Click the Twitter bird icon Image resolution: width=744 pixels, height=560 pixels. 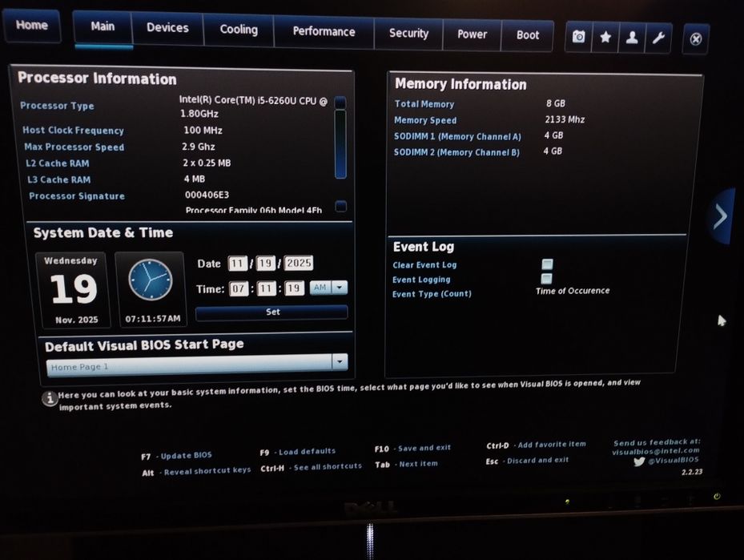[638, 461]
